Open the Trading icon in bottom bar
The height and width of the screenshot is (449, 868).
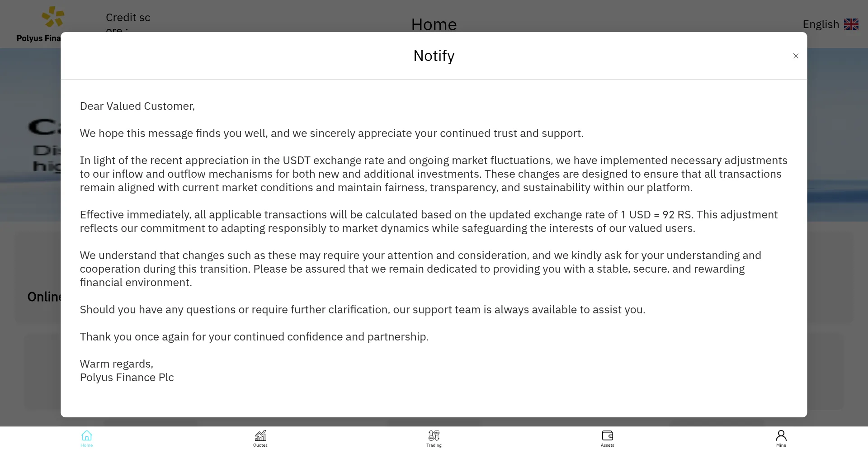434,435
